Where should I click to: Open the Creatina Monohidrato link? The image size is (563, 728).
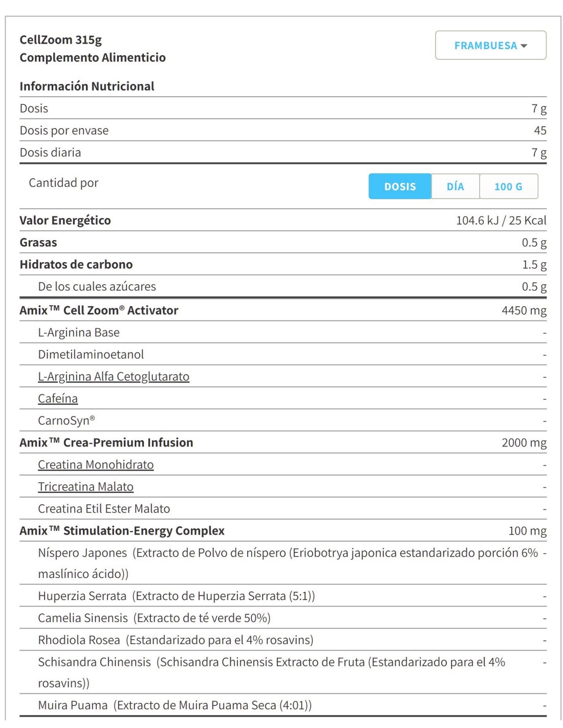click(x=96, y=464)
